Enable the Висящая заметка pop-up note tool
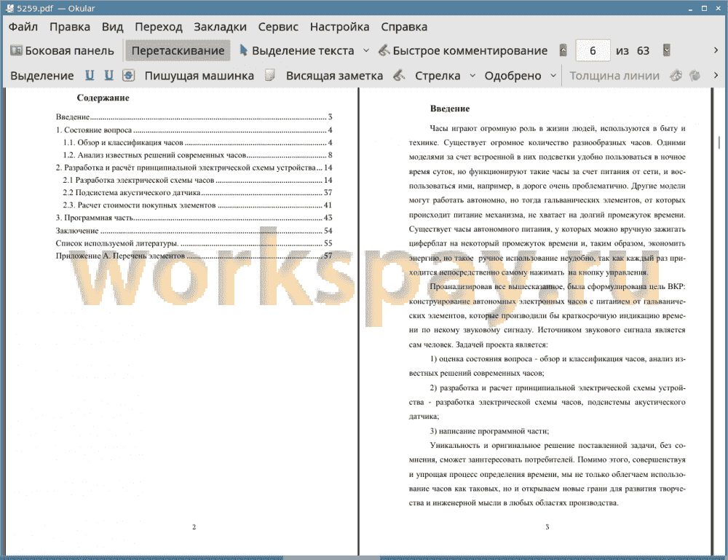This screenshot has width=728, height=560. (x=334, y=76)
